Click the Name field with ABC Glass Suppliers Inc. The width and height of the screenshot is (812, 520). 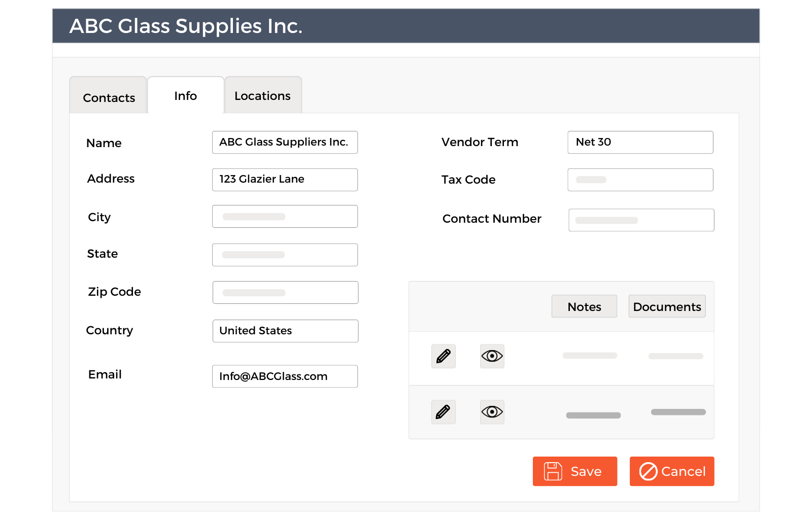[285, 143]
